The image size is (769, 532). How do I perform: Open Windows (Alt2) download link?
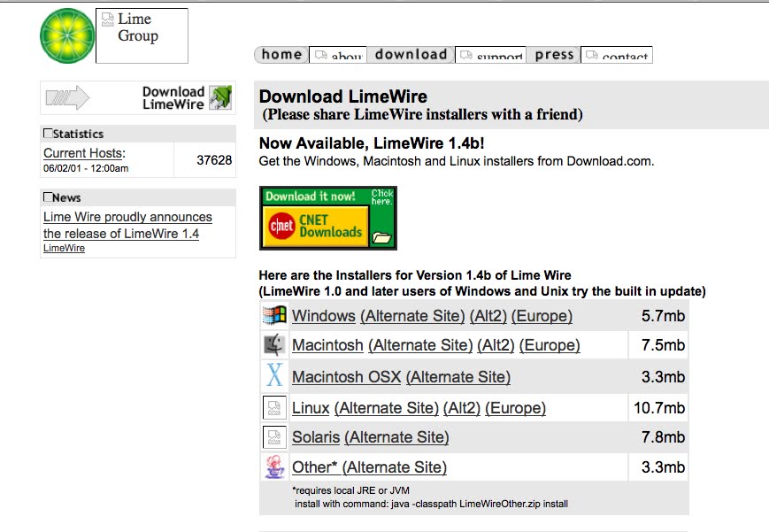click(x=488, y=315)
